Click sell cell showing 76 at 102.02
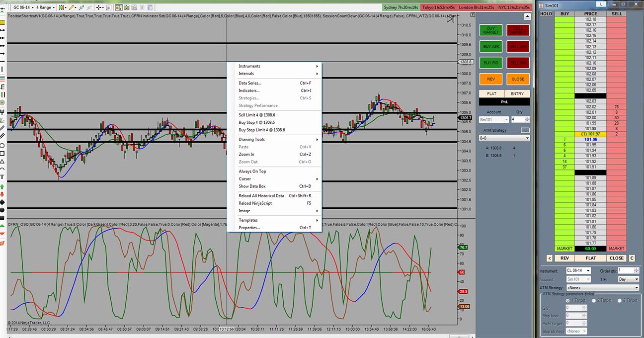The height and width of the screenshot is (338, 644). (x=617, y=107)
